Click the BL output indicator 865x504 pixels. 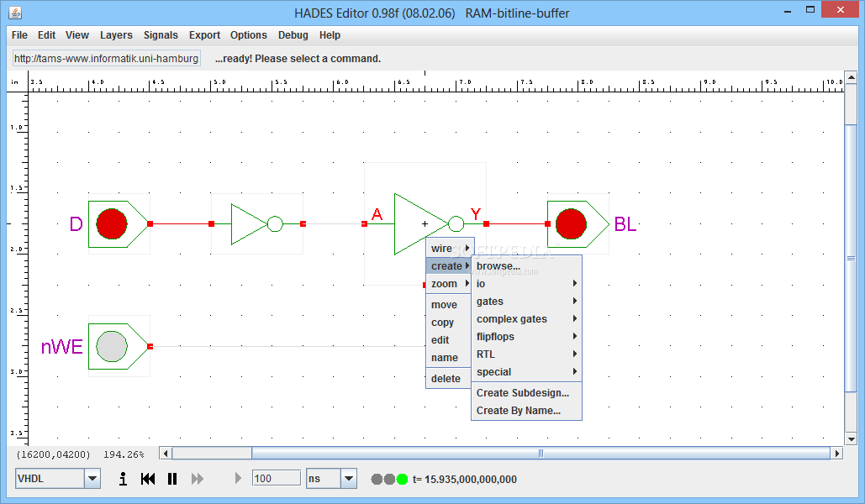[x=571, y=224]
